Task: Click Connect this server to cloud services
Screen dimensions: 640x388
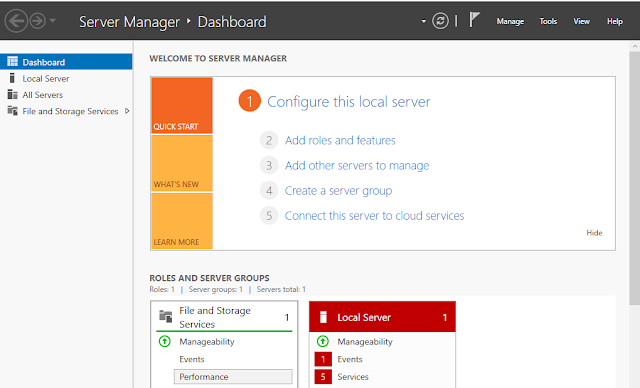Action: (374, 215)
